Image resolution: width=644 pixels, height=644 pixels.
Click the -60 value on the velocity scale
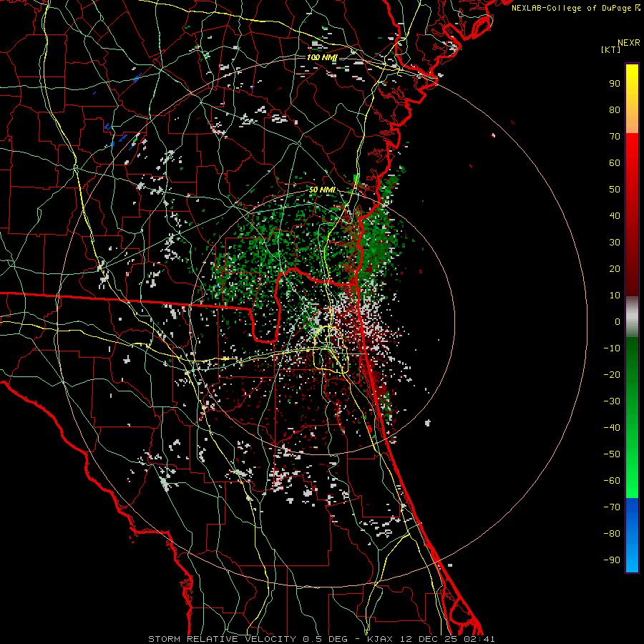click(612, 481)
